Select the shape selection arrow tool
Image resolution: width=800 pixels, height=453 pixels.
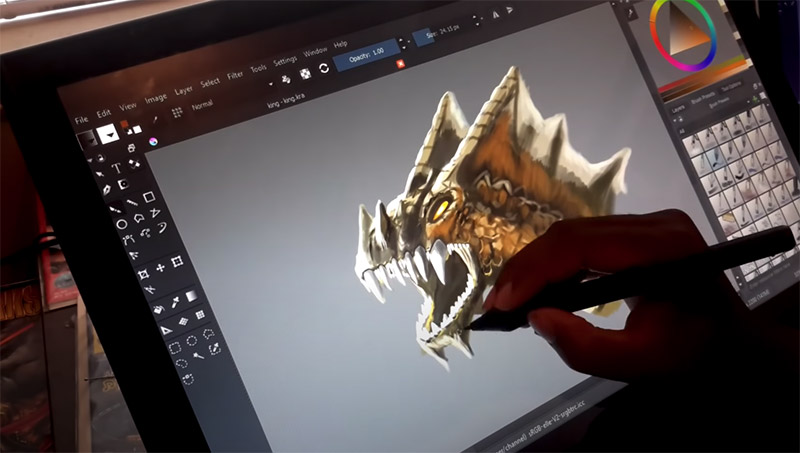(x=100, y=174)
